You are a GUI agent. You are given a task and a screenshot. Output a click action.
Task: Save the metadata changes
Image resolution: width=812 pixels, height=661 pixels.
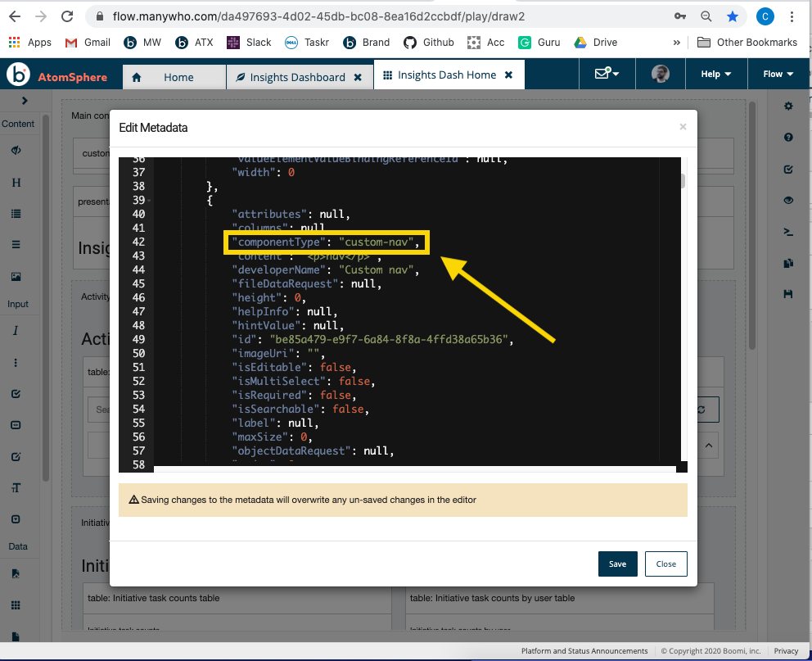617,564
